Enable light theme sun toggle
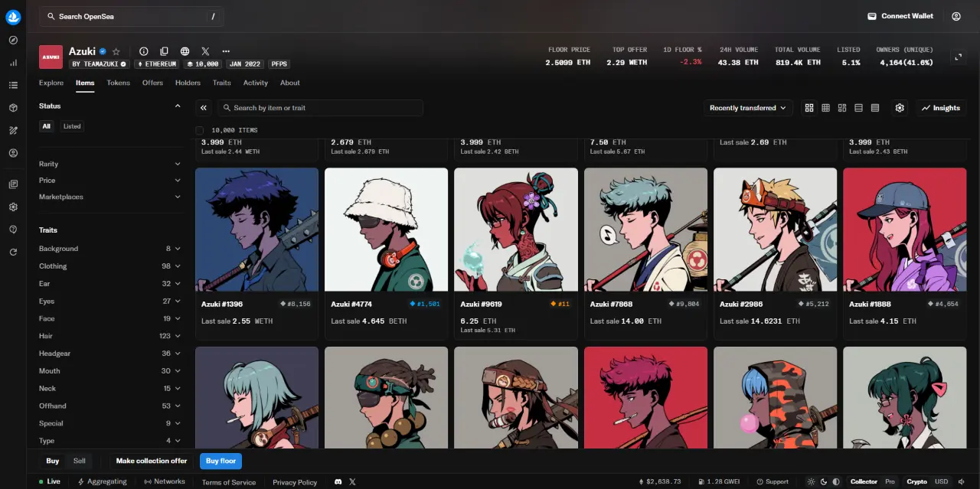Image resolution: width=980 pixels, height=489 pixels. coord(812,481)
